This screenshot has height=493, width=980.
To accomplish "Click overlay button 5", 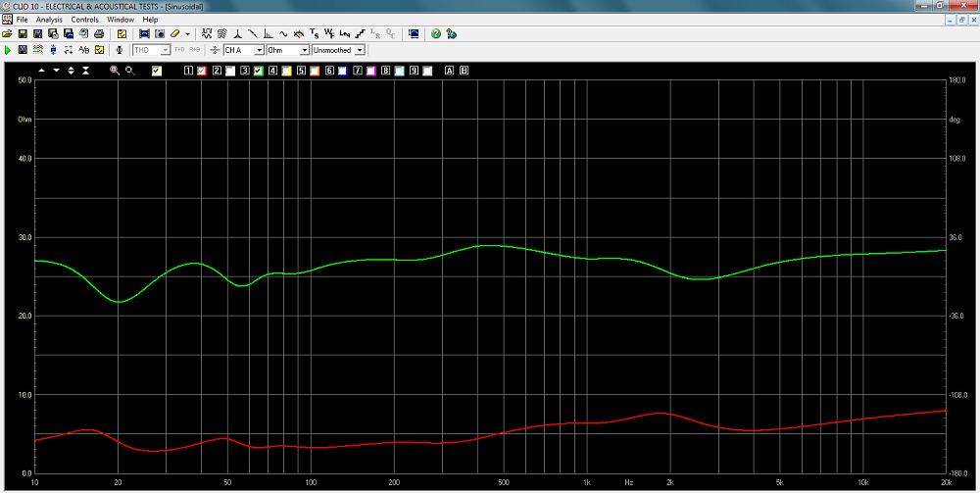I will (301, 71).
